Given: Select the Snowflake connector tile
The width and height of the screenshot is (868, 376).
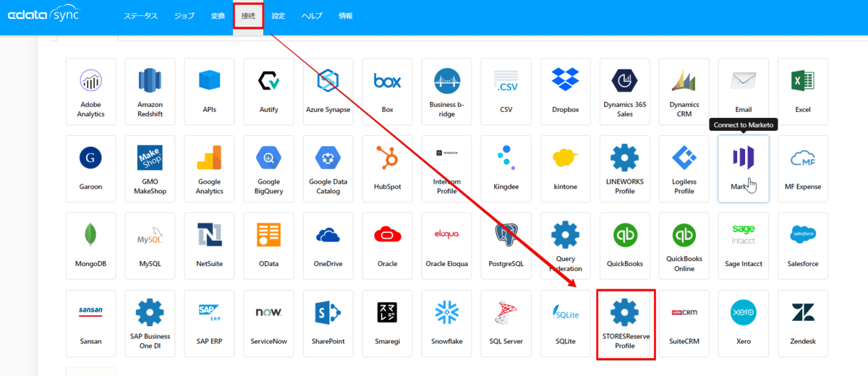Looking at the screenshot, I should pos(446,323).
